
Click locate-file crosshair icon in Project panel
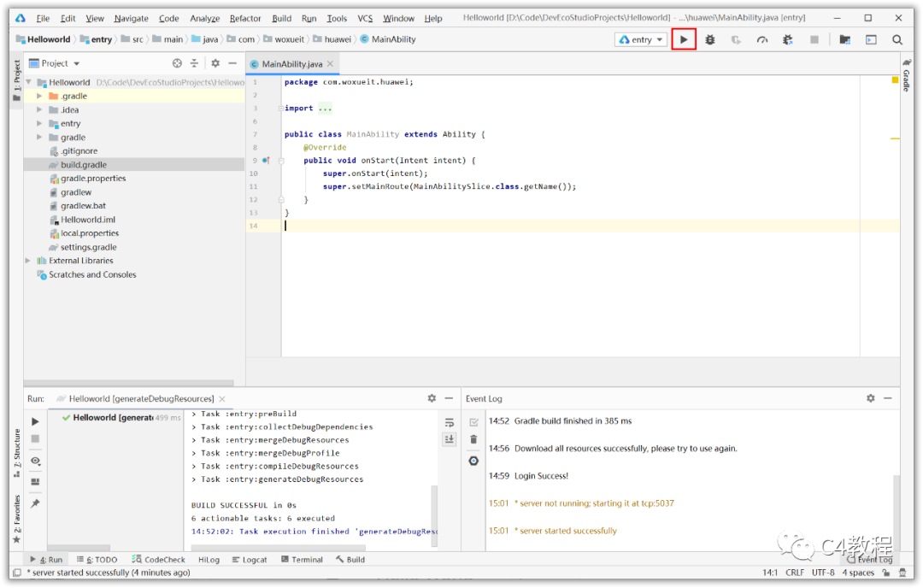click(177, 63)
